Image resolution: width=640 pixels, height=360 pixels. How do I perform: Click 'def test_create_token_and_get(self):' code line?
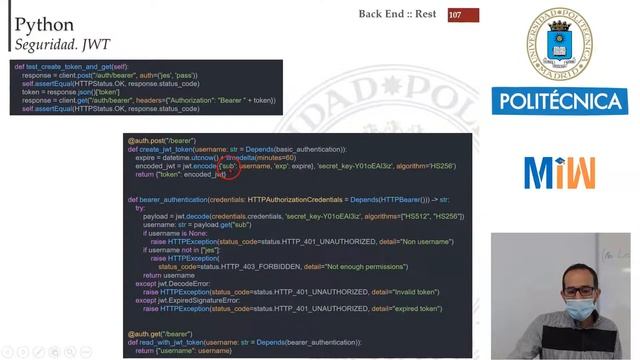pyautogui.click(x=71, y=67)
